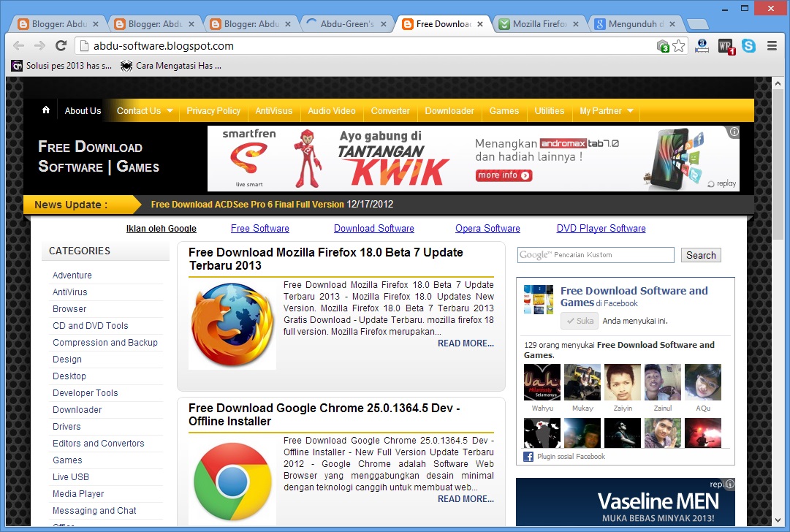Click the Google Chrome logo thumbnail
790x532 pixels.
(x=232, y=481)
